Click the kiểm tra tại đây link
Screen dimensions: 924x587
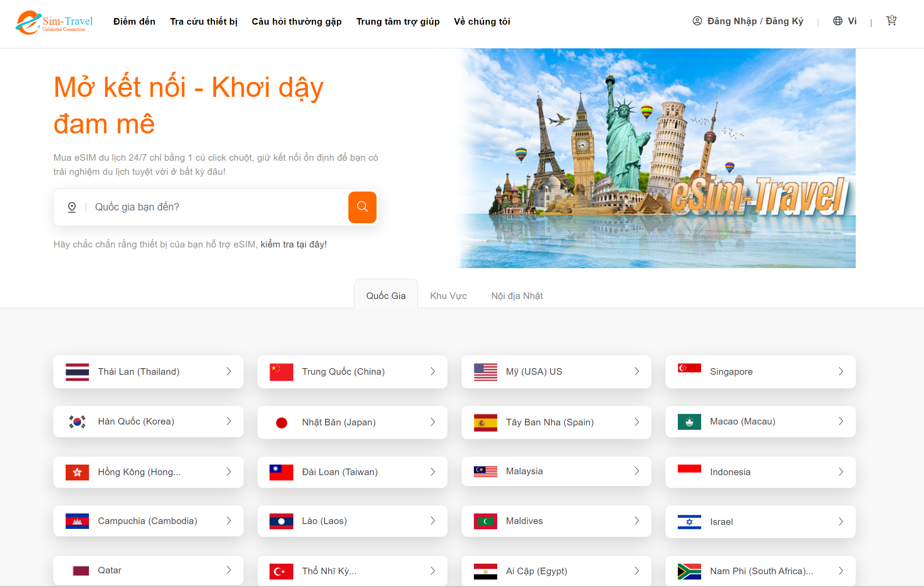point(294,244)
